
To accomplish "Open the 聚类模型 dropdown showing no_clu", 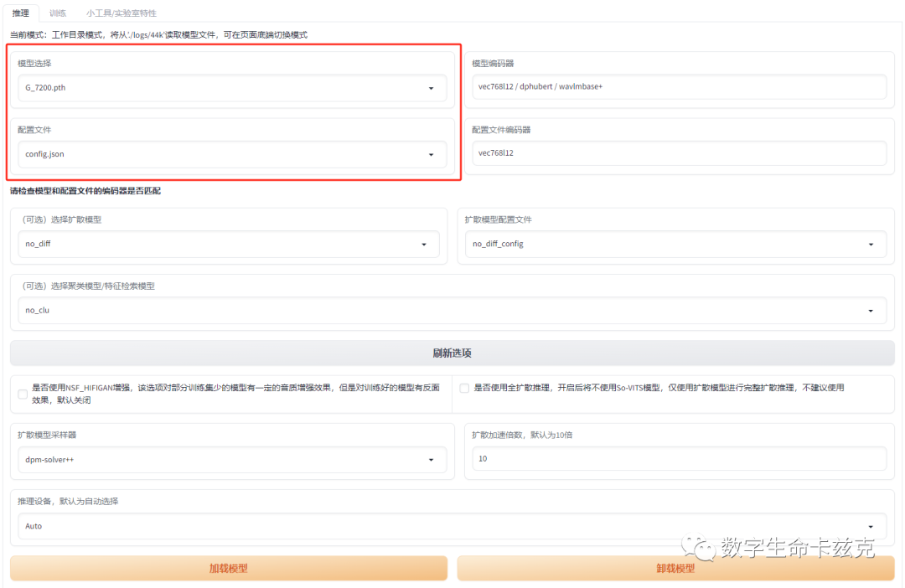I will [452, 310].
